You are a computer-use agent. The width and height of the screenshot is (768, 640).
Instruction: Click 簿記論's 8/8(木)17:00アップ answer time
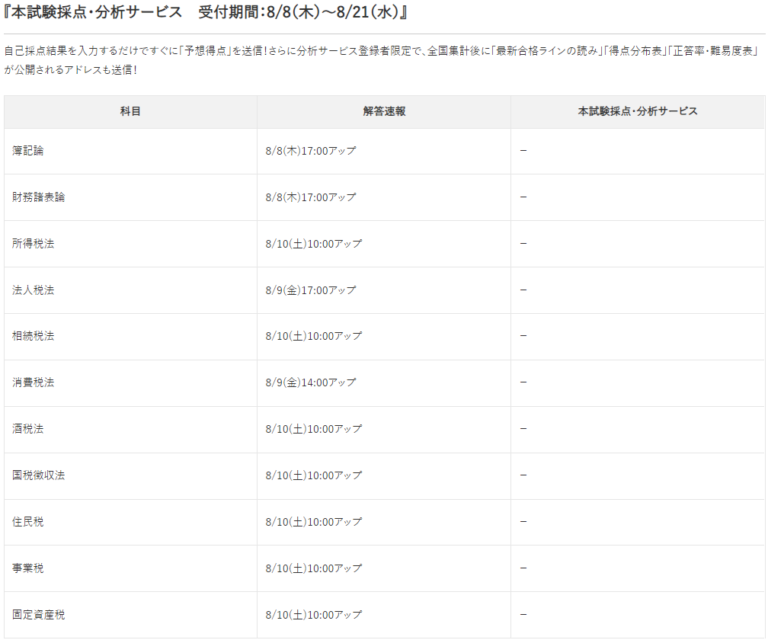pyautogui.click(x=310, y=151)
